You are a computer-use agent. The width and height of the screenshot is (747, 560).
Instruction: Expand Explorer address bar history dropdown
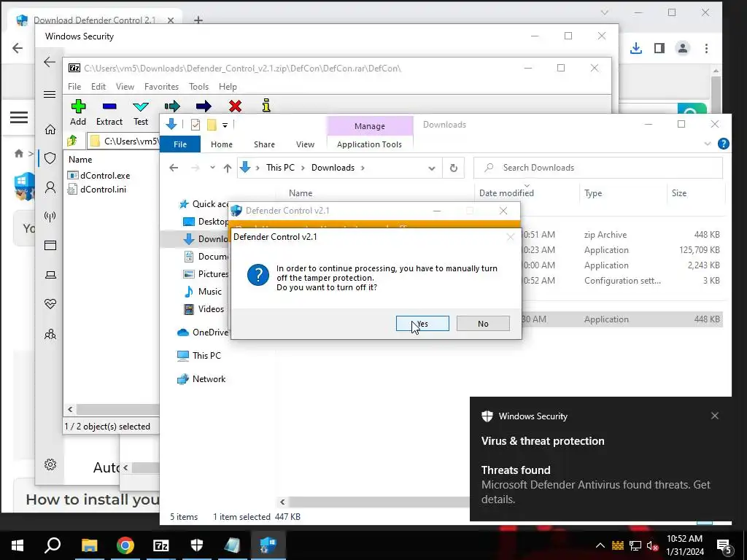point(431,168)
